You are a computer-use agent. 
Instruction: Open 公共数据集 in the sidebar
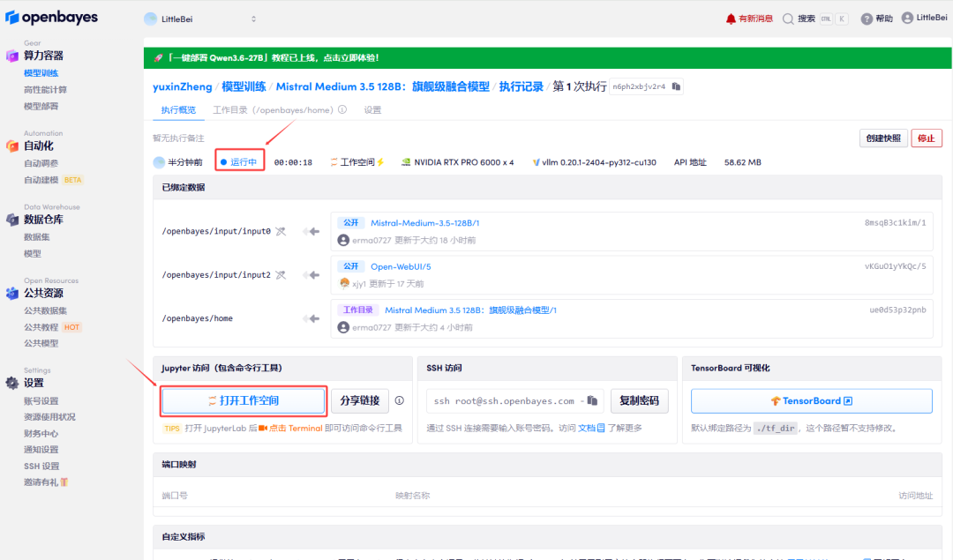(x=46, y=310)
